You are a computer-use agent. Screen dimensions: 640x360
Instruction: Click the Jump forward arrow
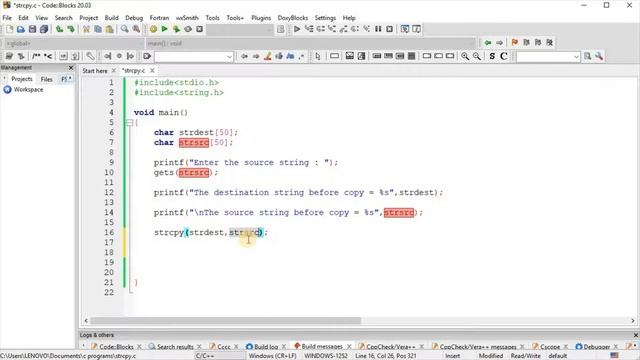point(499,42)
